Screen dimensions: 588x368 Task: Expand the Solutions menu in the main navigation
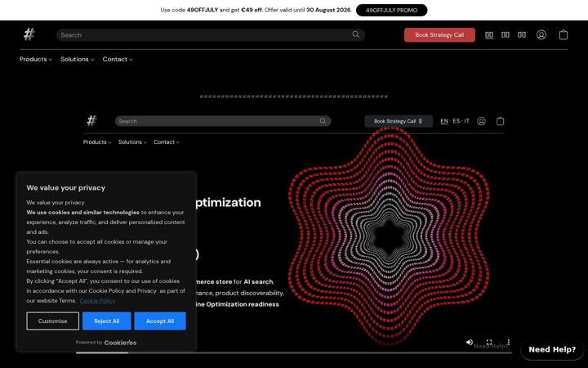[78, 60]
